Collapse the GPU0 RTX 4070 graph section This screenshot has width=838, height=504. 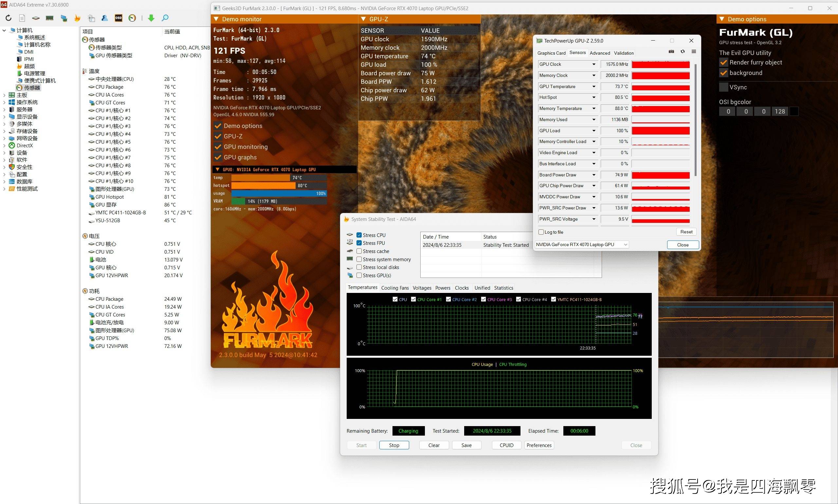[217, 170]
